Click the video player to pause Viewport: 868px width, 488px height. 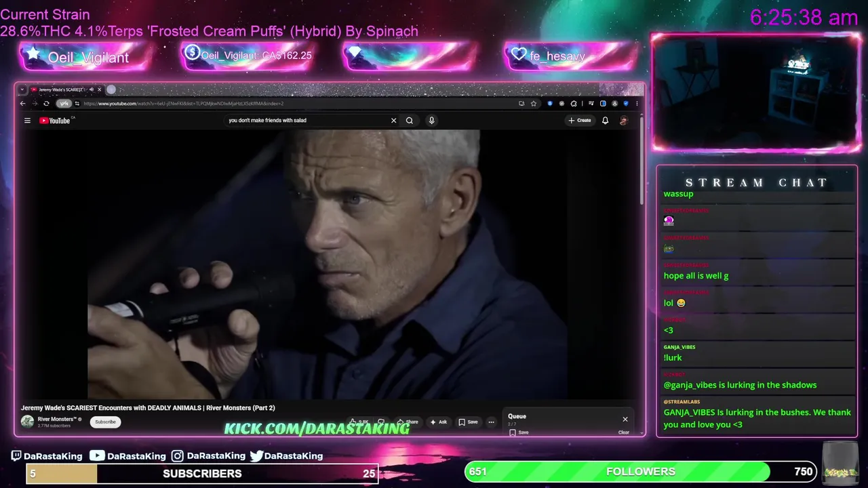[329, 264]
